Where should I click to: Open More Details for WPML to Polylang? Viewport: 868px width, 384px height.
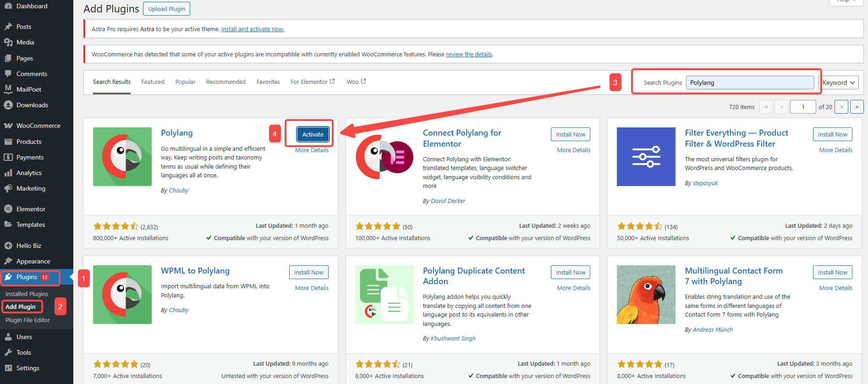click(312, 288)
